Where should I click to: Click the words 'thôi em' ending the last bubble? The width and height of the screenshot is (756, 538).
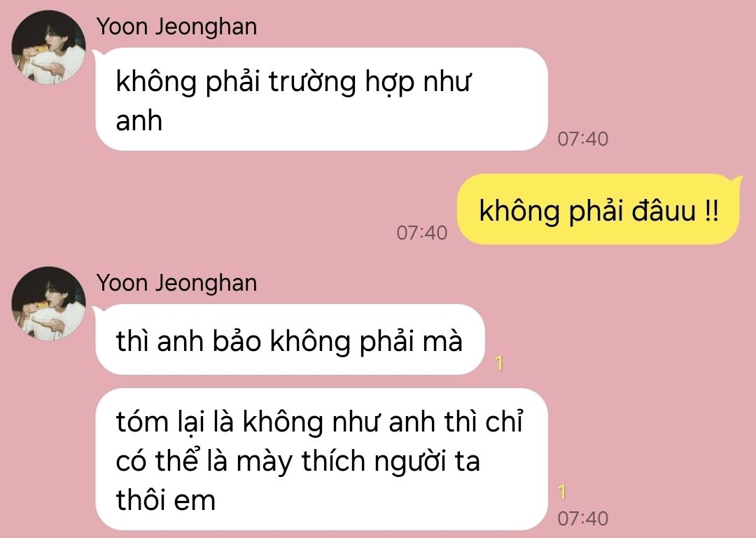pyautogui.click(x=165, y=500)
